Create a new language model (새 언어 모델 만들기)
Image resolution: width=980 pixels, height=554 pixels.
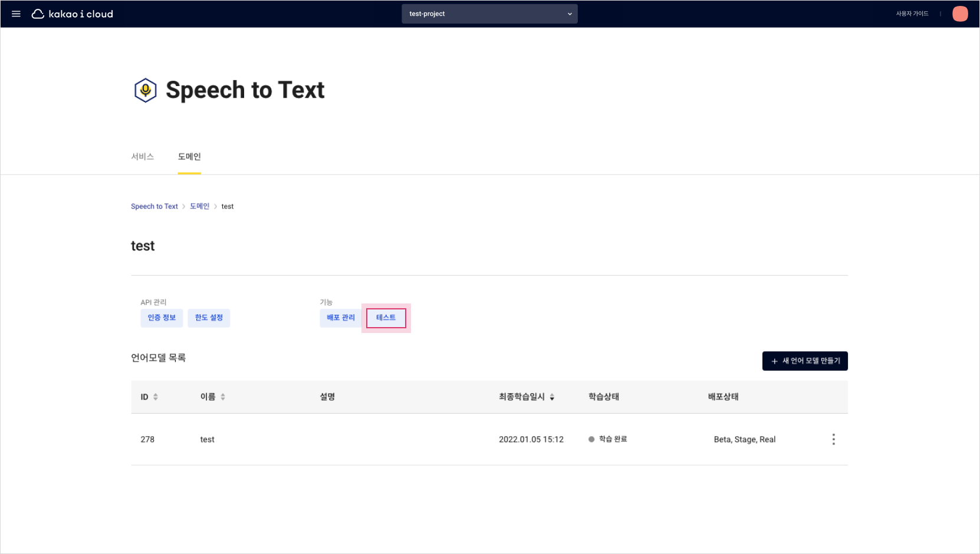coord(805,361)
